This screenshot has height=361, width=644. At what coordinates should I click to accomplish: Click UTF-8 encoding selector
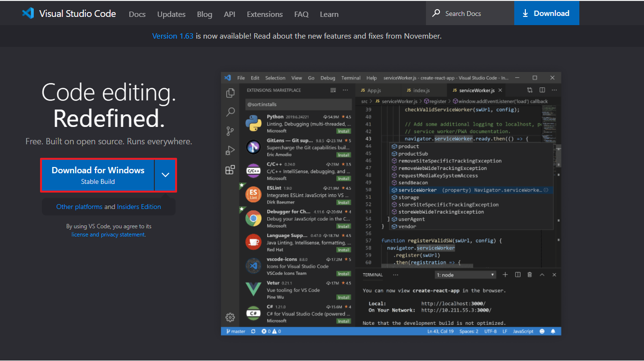(x=490, y=332)
